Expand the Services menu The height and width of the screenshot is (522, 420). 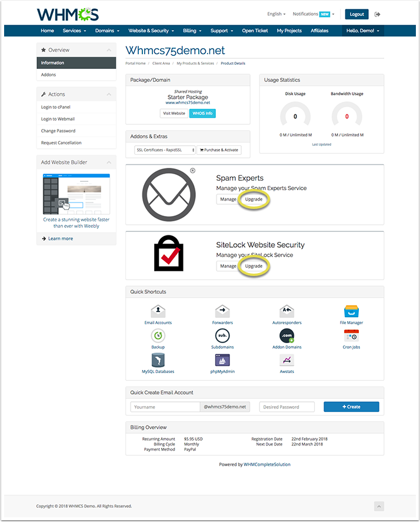tap(74, 31)
